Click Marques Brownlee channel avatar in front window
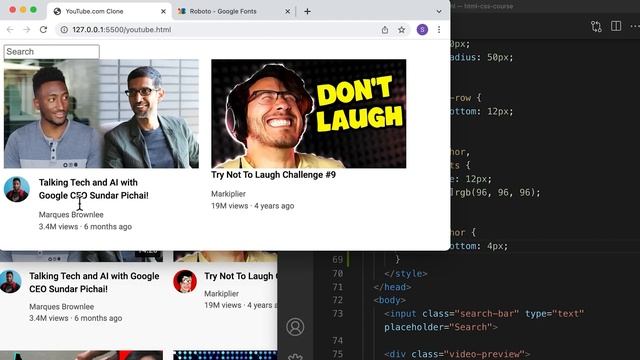The width and height of the screenshot is (640, 360). [17, 189]
